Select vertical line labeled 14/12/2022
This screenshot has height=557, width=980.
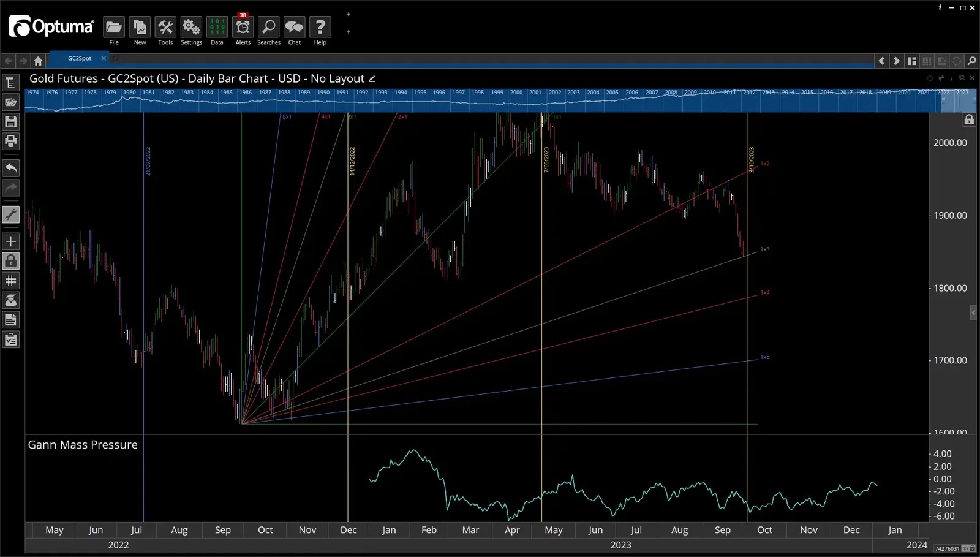click(x=352, y=161)
